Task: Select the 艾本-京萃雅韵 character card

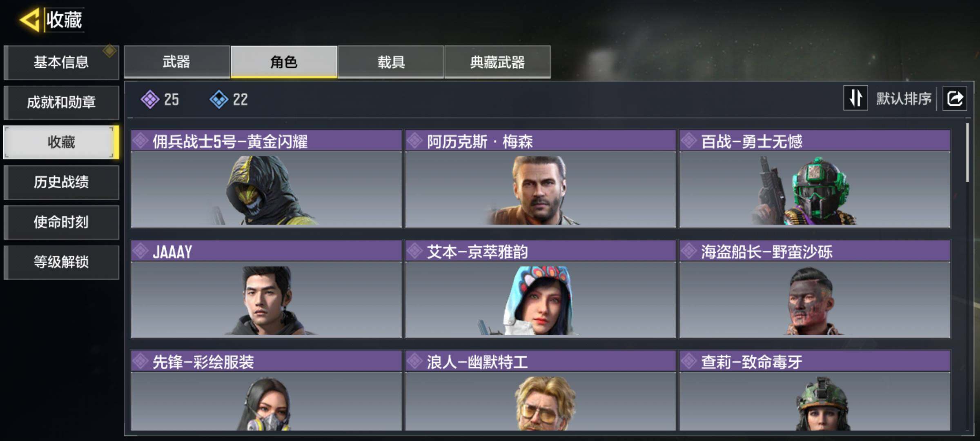Action: point(540,289)
